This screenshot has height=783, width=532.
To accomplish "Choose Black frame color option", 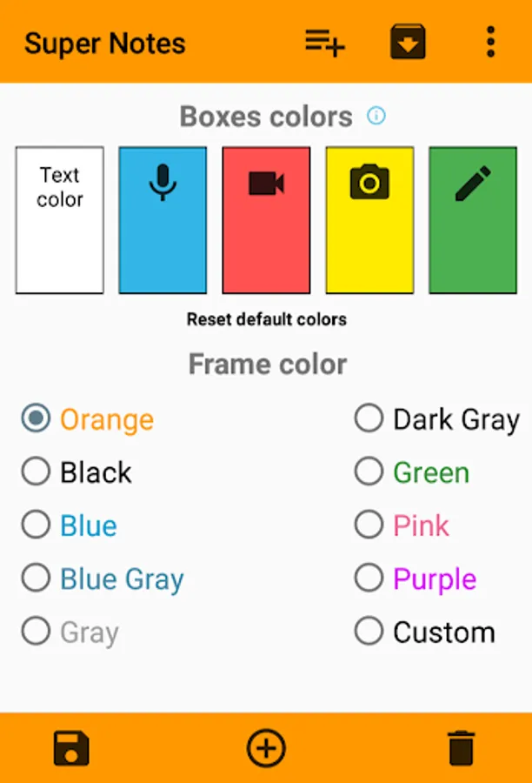I will (x=36, y=472).
